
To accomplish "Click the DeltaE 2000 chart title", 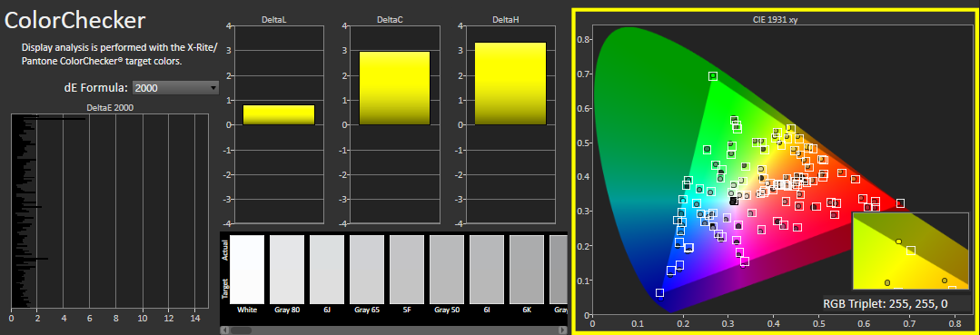I will [x=109, y=107].
